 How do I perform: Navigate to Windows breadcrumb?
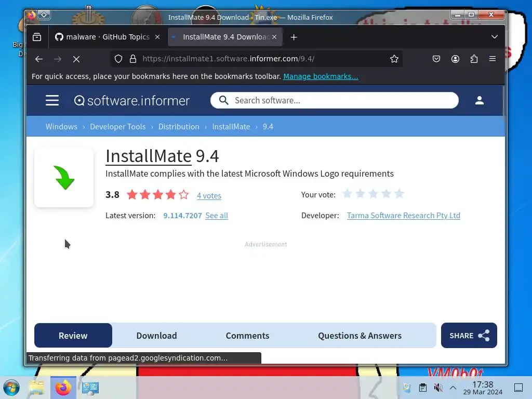click(x=61, y=127)
